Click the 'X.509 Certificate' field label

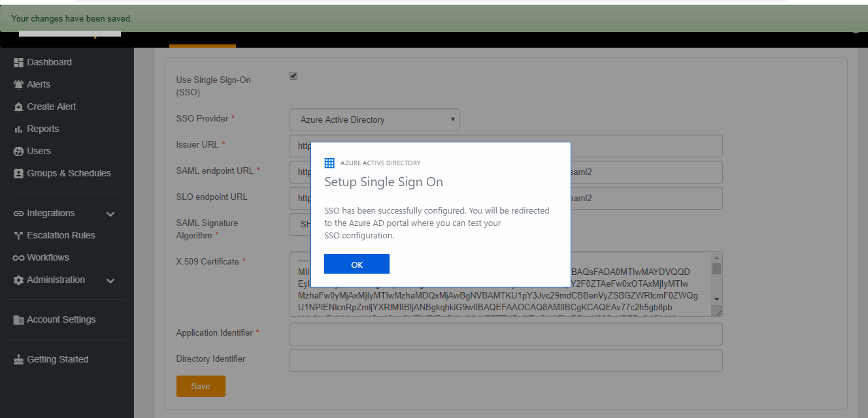click(x=207, y=261)
